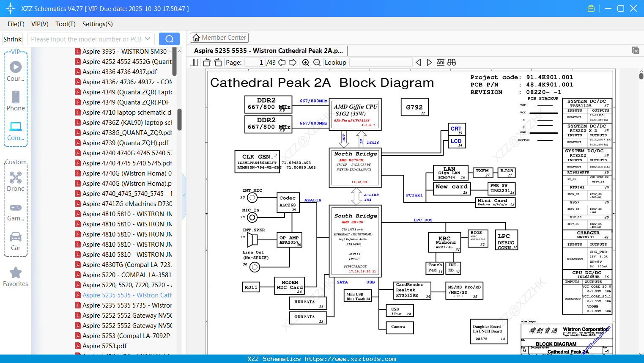Image resolution: width=644 pixels, height=363 pixels.
Task: Open the Courses category in the VIP sidebar
Action: click(x=16, y=71)
